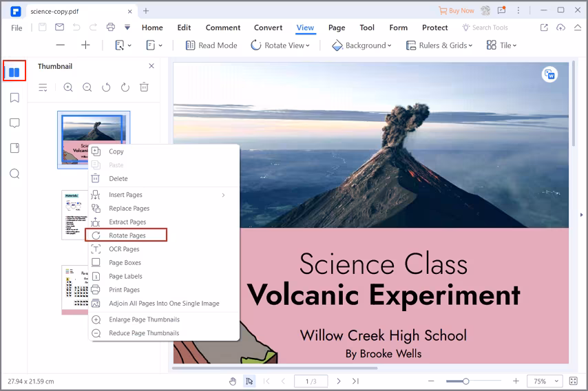
Task: Open the Search panel in sidebar
Action: pyautogui.click(x=14, y=173)
